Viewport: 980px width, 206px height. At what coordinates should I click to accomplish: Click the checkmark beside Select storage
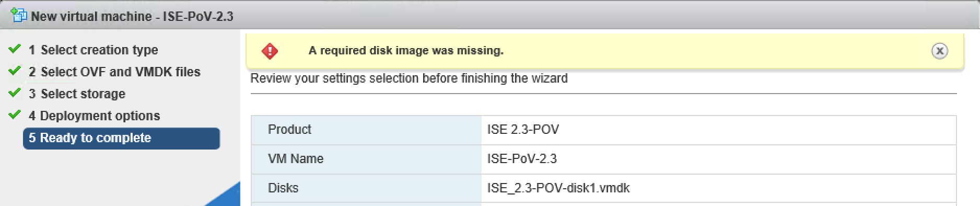pyautogui.click(x=15, y=93)
